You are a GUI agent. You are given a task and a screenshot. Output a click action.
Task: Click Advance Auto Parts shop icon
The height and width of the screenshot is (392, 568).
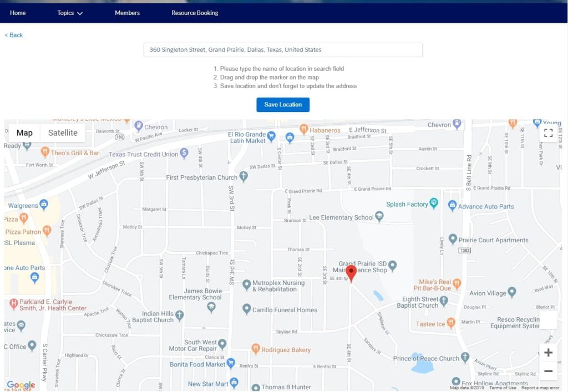click(x=452, y=206)
